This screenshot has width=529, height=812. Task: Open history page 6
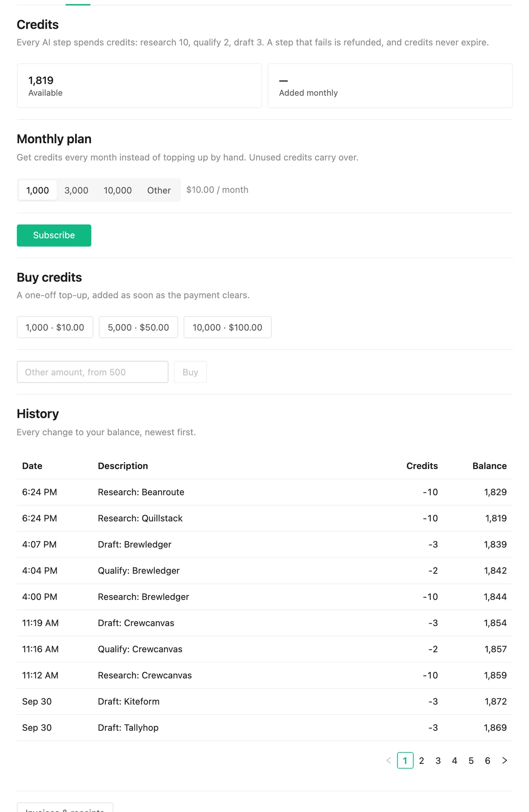[x=488, y=760]
